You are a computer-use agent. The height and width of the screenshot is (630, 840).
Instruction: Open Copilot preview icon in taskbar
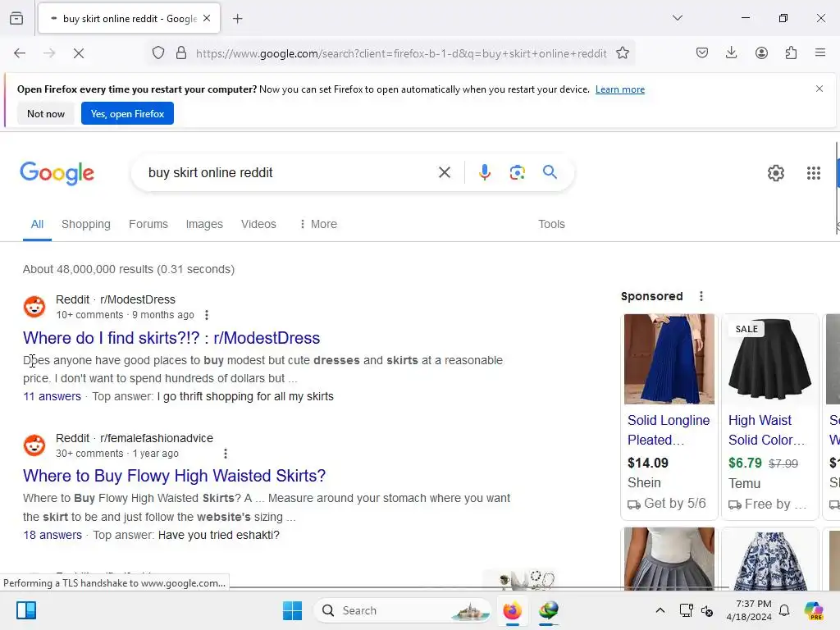coord(813,610)
